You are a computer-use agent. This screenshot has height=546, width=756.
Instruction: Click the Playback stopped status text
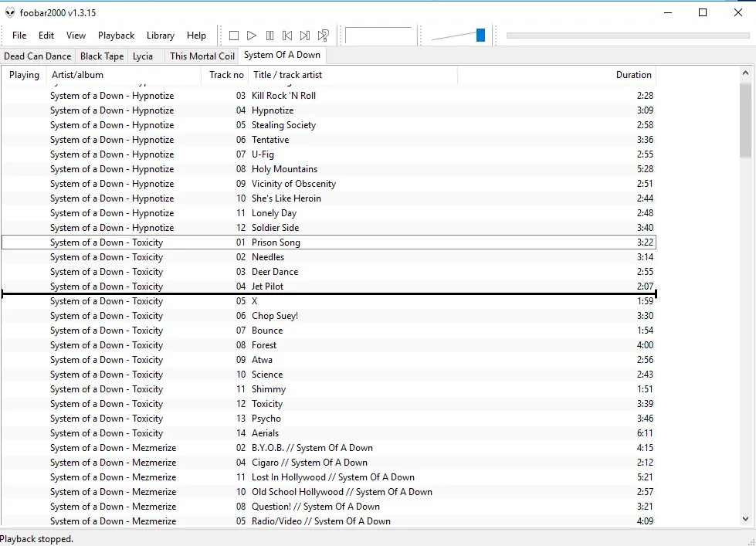36,539
